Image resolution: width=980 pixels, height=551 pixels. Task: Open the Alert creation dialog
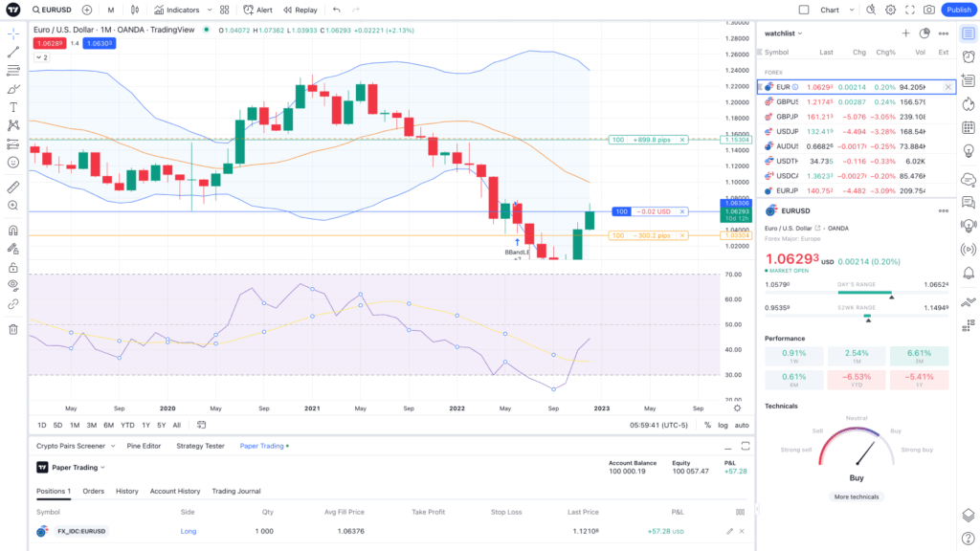[x=256, y=10]
